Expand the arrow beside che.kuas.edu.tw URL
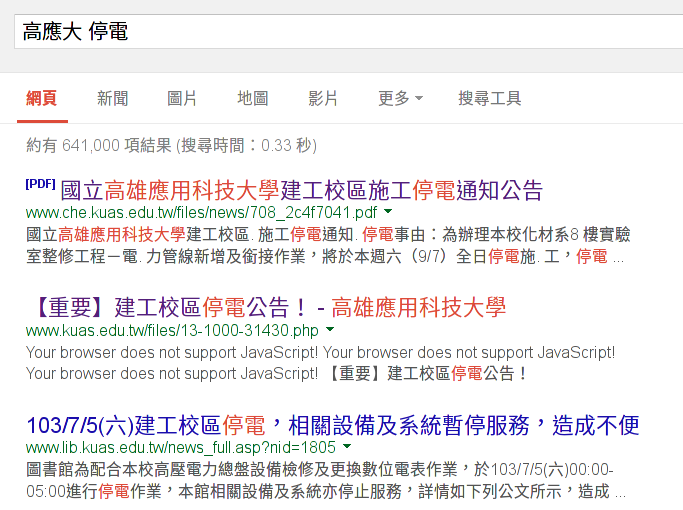This screenshot has height=510, width=683. [388, 212]
